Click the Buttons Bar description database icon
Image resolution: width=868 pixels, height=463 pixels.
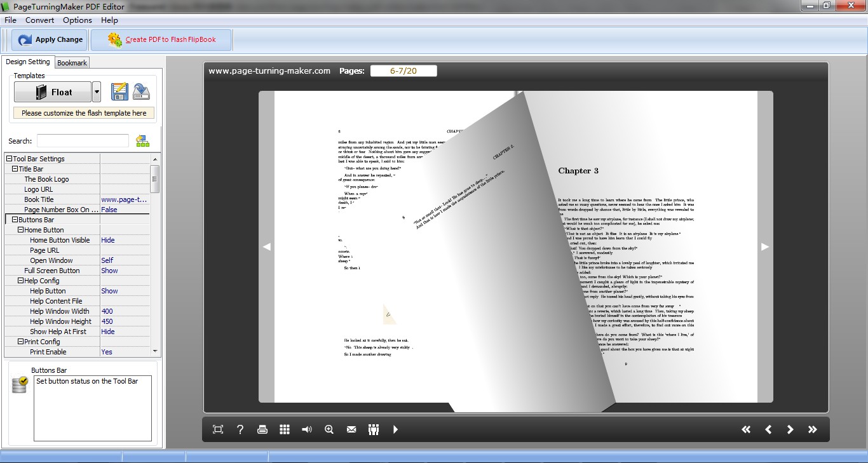coord(20,384)
